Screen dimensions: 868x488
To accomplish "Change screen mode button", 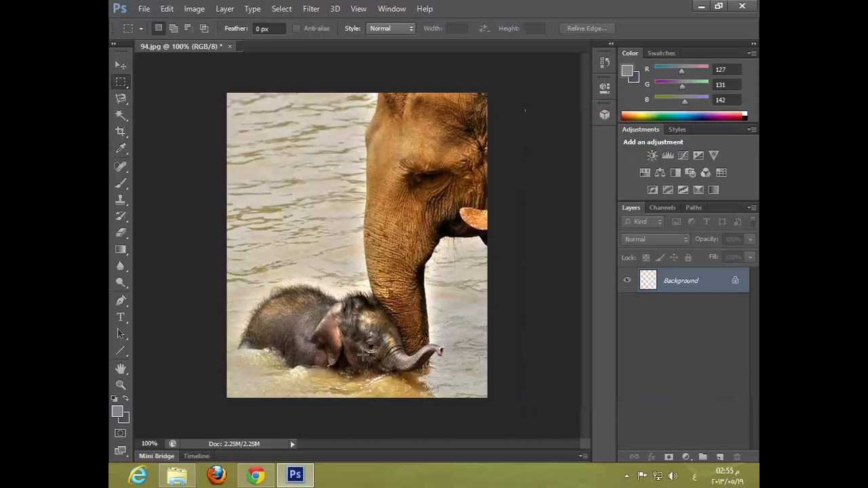I will tap(121, 450).
